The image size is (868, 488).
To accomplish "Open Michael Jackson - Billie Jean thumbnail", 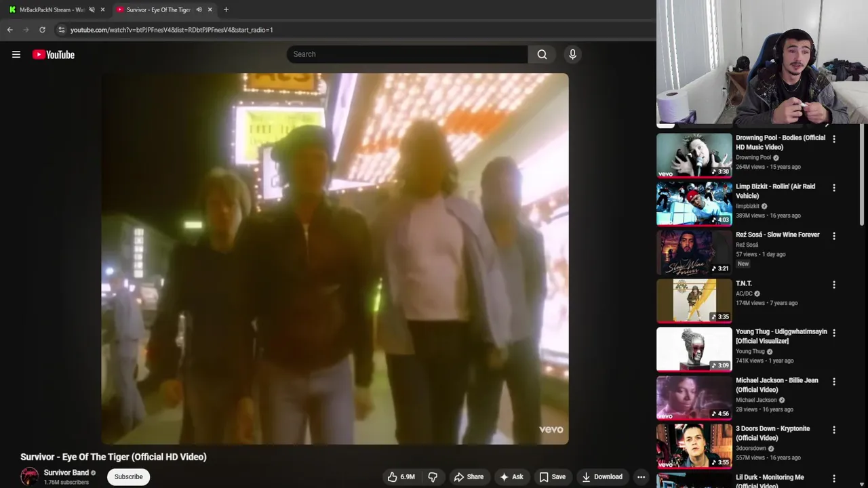I will point(694,398).
